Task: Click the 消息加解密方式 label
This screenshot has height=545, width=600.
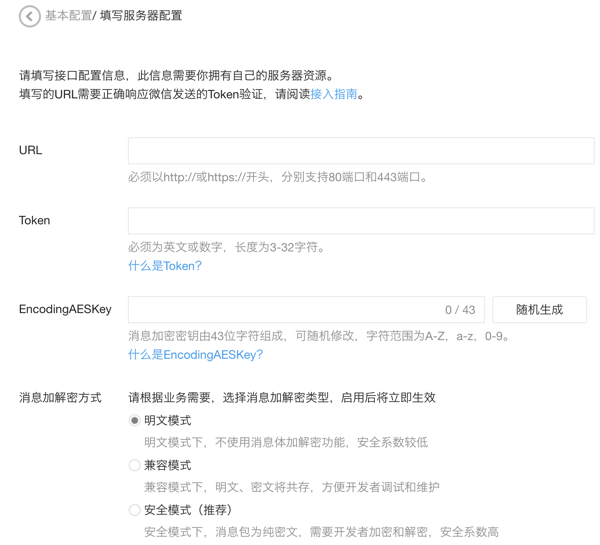Action: click(60, 398)
